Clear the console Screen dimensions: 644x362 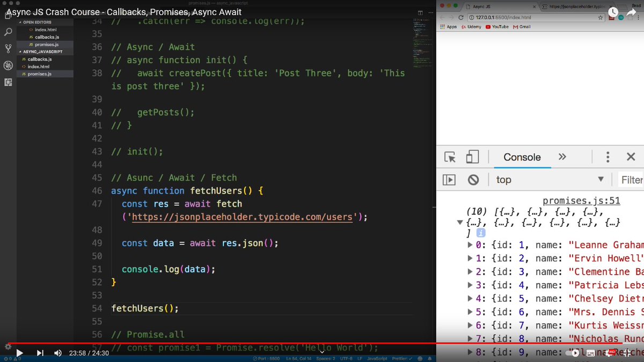(x=473, y=180)
